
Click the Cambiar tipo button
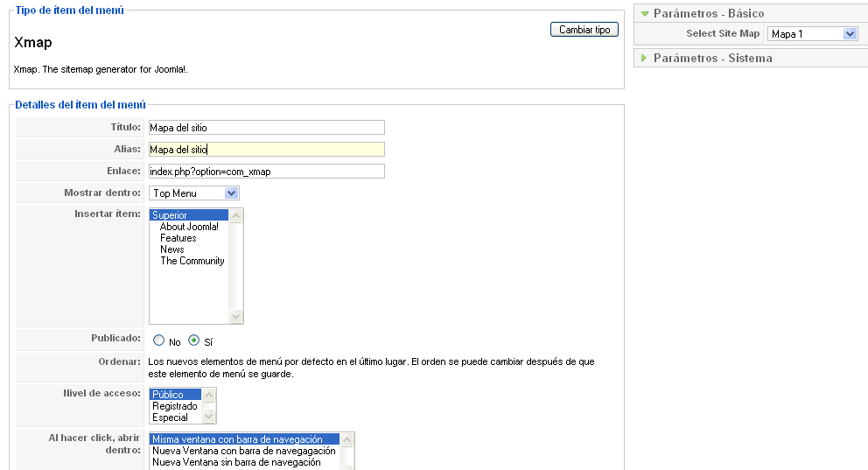(x=584, y=30)
